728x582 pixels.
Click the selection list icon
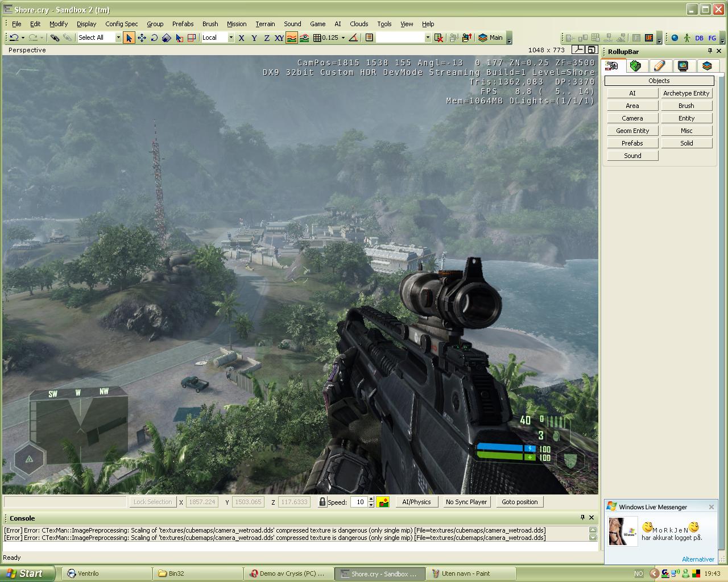tap(369, 38)
